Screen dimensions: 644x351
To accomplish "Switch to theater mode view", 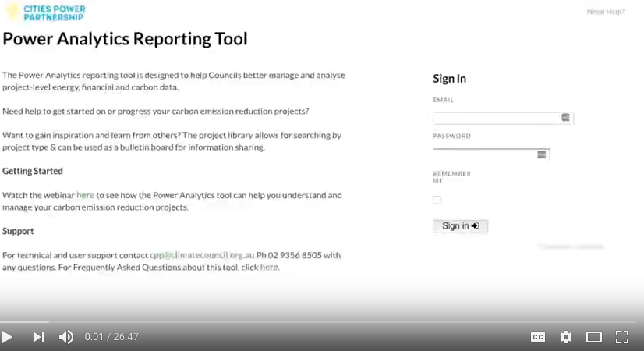I will [x=594, y=337].
